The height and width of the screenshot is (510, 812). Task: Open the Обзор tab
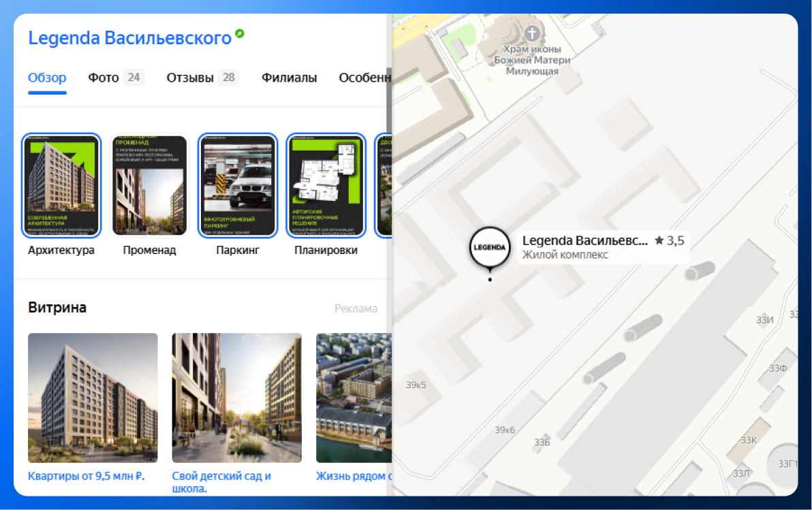click(47, 78)
